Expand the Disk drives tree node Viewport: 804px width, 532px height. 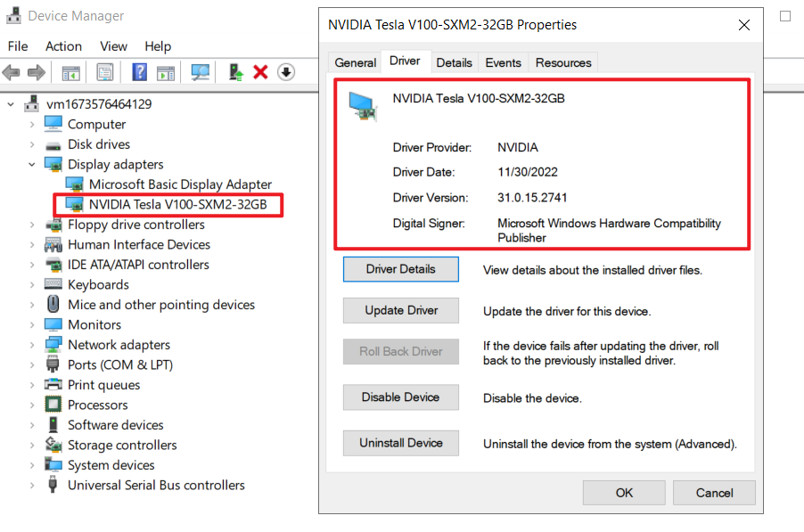[x=32, y=144]
